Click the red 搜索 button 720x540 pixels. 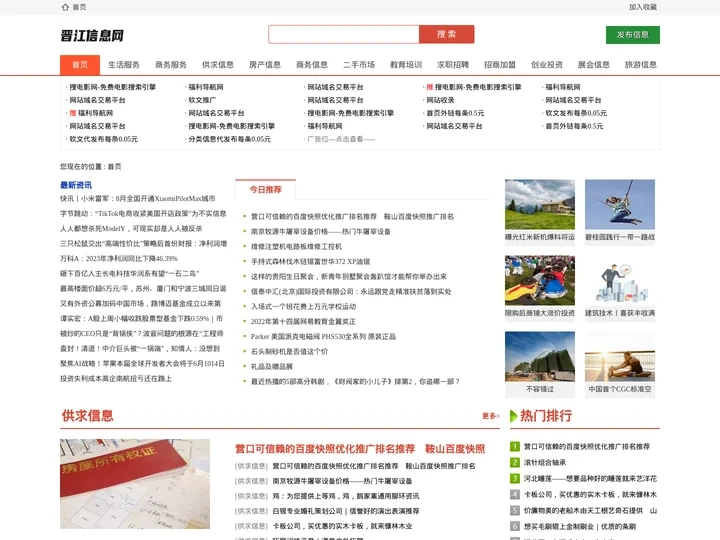pos(446,34)
